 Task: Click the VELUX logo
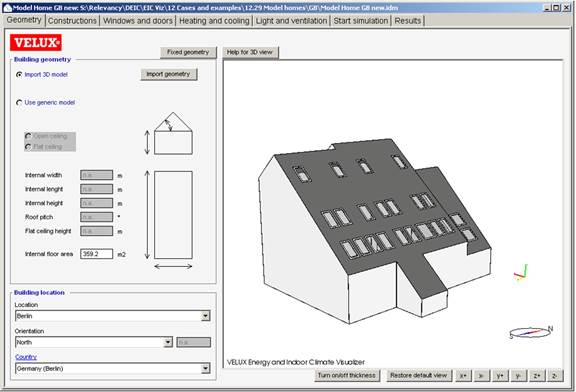(36, 43)
